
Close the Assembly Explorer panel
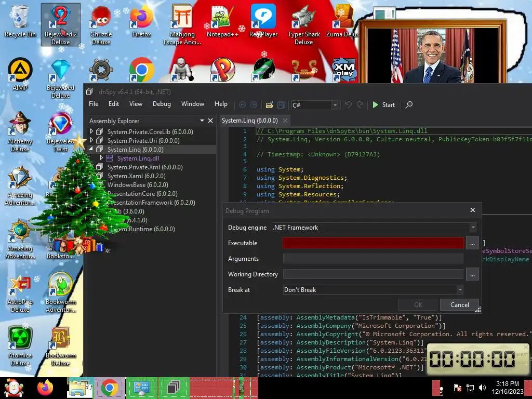(210, 121)
